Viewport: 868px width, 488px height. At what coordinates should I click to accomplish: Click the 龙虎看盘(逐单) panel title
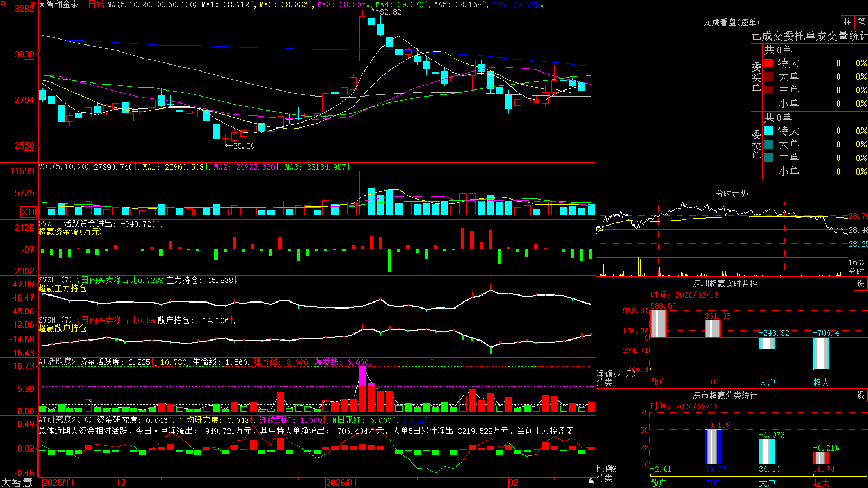click(732, 22)
